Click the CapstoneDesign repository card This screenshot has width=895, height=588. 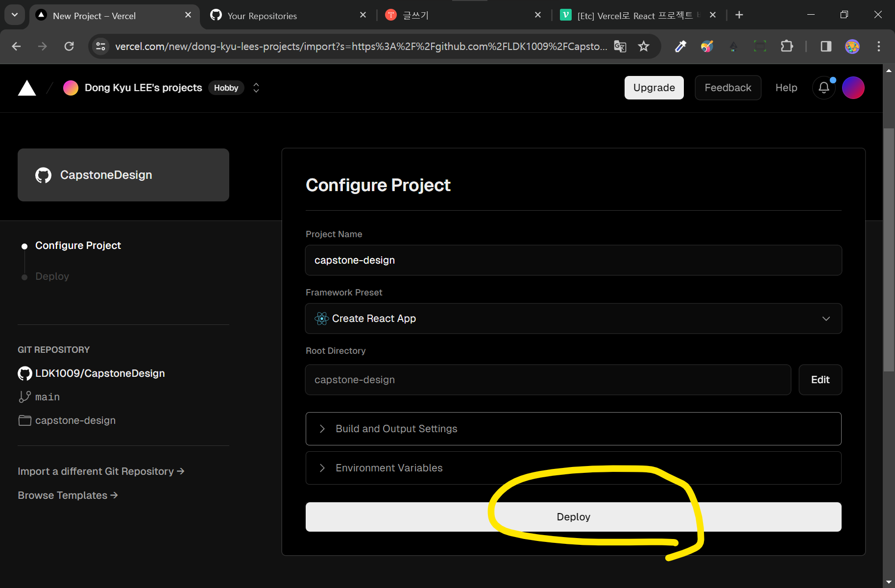123,175
